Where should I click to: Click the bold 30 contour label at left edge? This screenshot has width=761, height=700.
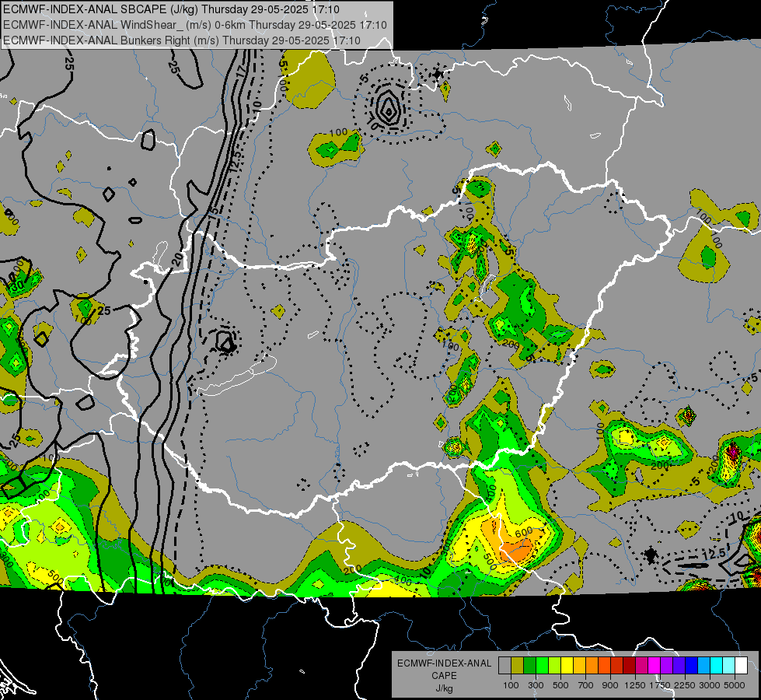click(17, 286)
